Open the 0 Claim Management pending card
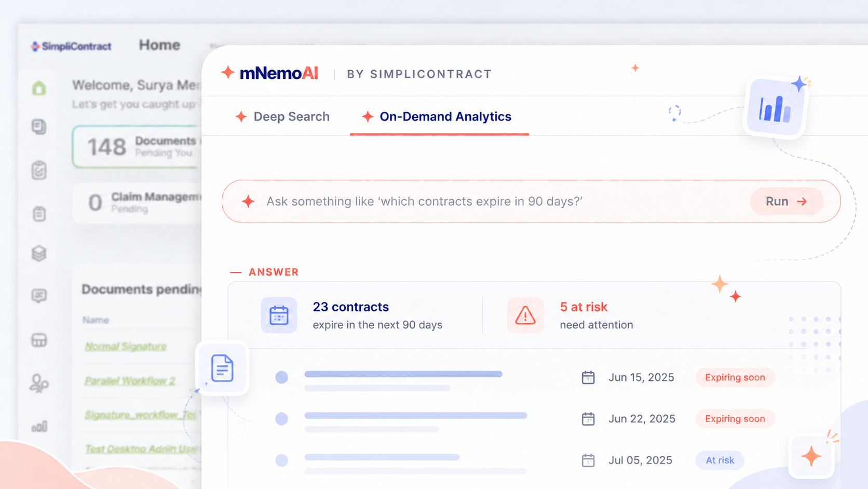 pyautogui.click(x=138, y=203)
